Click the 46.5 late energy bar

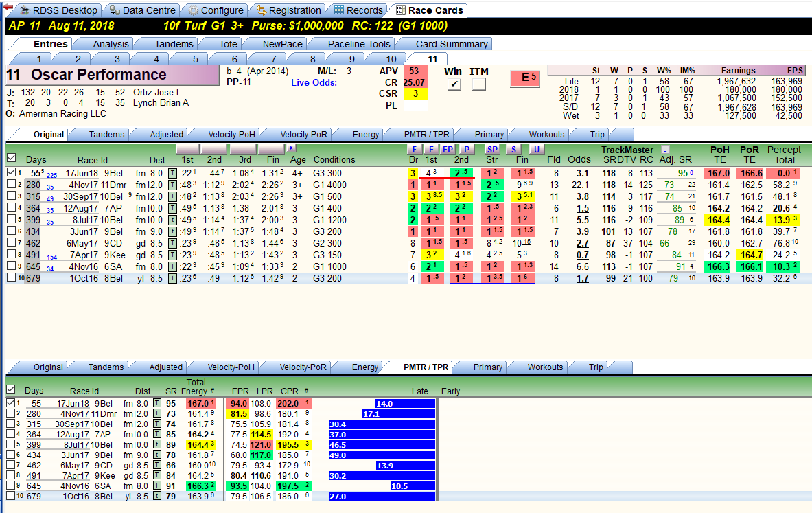(382, 445)
